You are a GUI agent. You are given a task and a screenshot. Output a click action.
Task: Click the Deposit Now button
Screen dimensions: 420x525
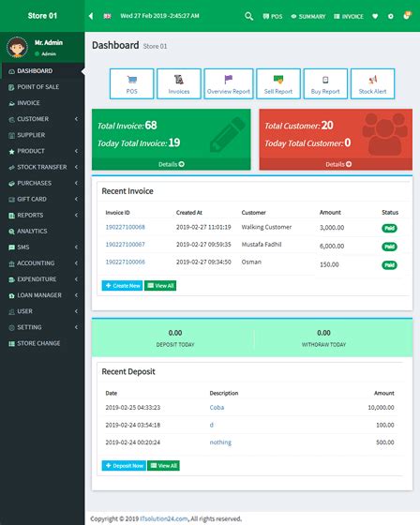[124, 466]
